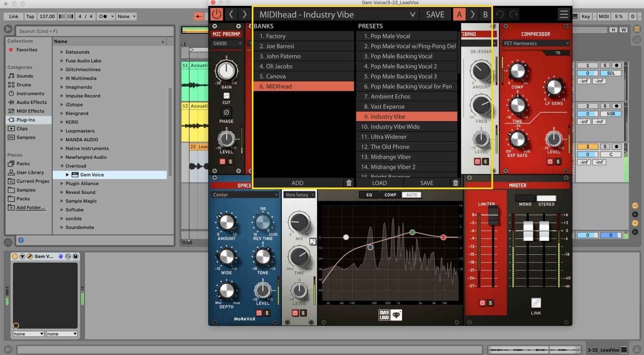Click the LOAD button below presets
Viewport: 644px width, 355px height.
coord(379,183)
